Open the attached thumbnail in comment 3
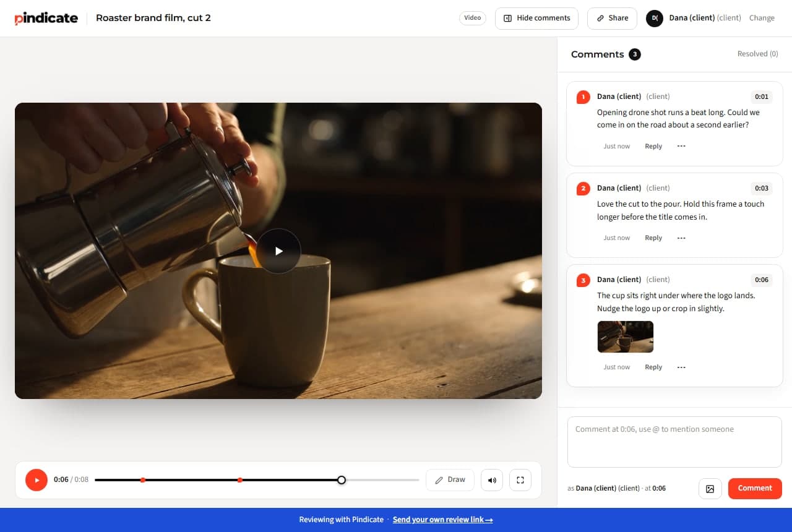Image resolution: width=792 pixels, height=532 pixels. click(x=625, y=337)
